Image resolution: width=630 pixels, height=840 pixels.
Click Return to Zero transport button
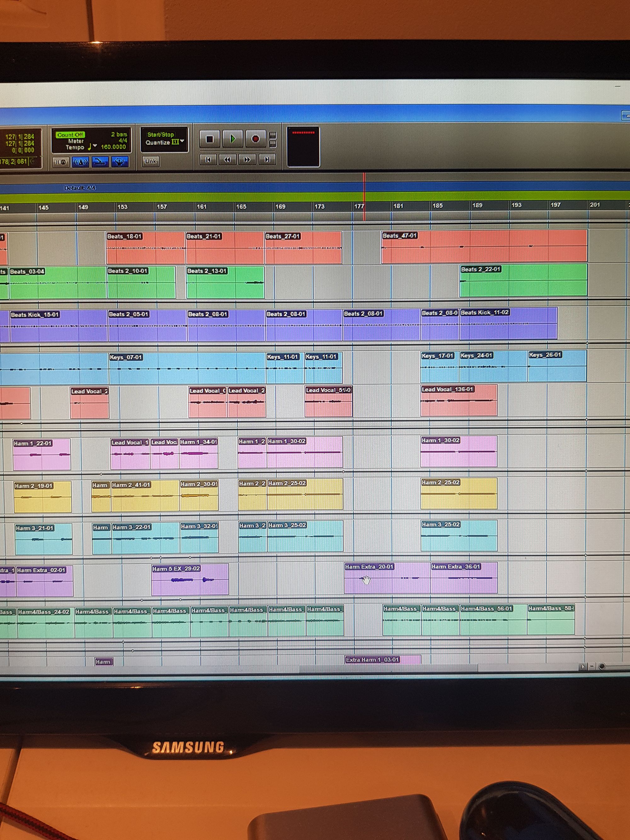point(208,160)
